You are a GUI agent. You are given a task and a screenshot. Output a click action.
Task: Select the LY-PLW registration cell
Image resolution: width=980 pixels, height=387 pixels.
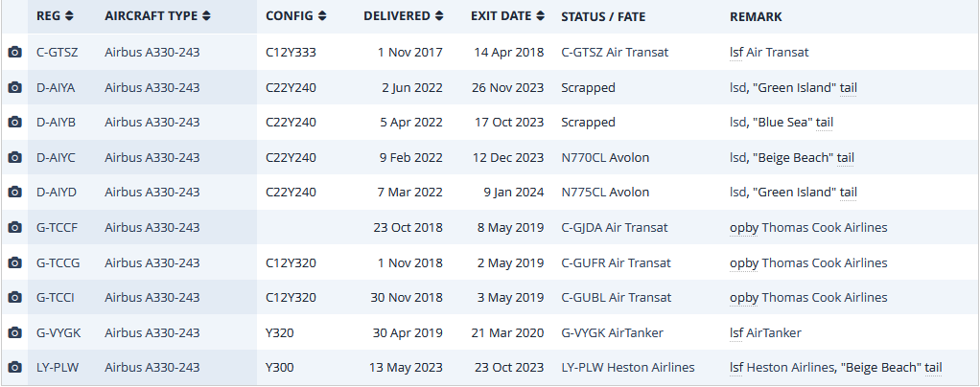(x=56, y=368)
